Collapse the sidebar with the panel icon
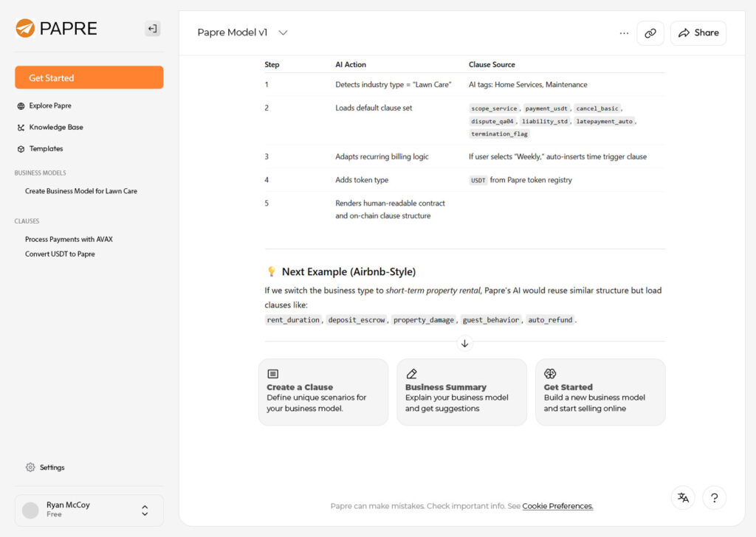This screenshot has height=537, width=756. [x=152, y=29]
